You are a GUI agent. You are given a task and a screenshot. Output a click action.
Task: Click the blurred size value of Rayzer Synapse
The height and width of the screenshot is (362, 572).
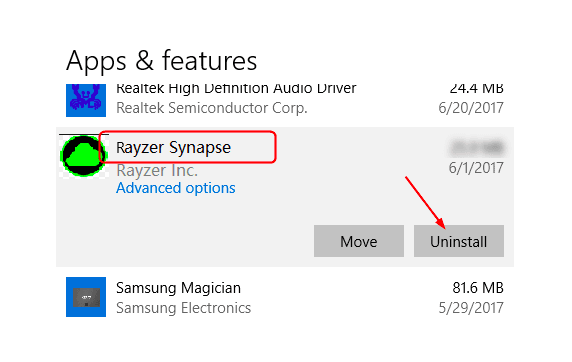point(477,148)
